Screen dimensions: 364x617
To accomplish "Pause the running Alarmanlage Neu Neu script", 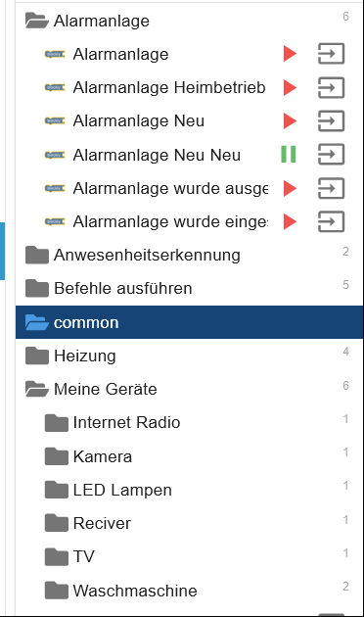I will [289, 154].
